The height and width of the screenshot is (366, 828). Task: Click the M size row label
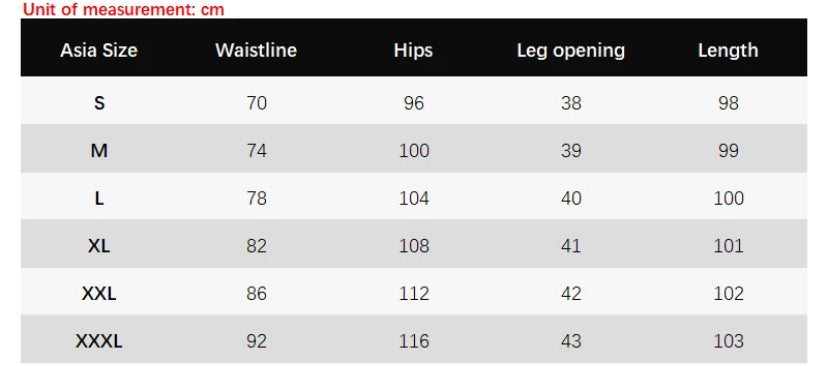coord(99,151)
